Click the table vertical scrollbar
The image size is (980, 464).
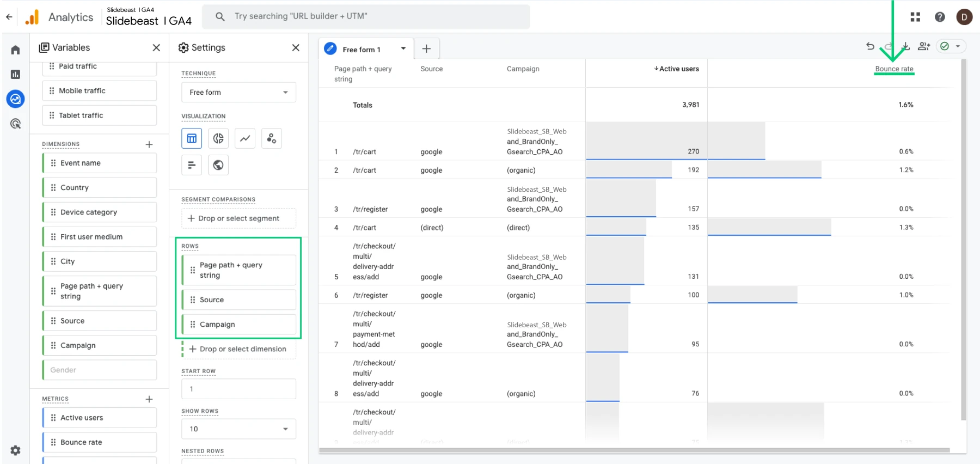pyautogui.click(x=964, y=240)
